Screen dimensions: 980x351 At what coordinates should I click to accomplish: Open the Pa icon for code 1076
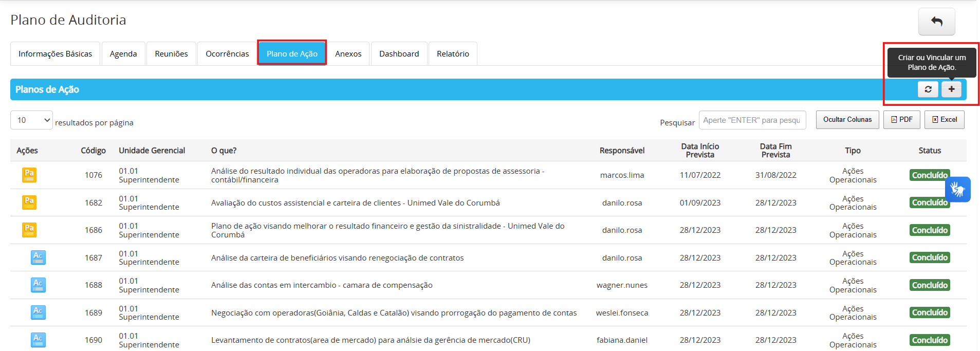29,175
